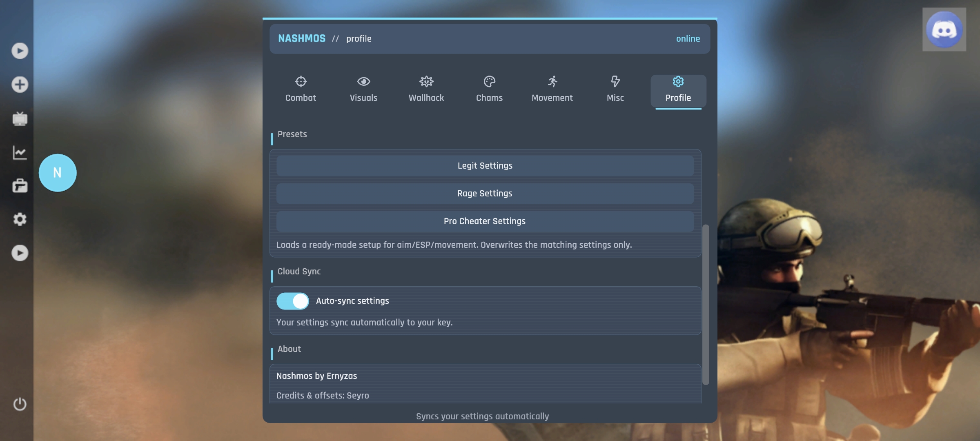
Task: Select the Wallhack tab
Action: click(426, 89)
